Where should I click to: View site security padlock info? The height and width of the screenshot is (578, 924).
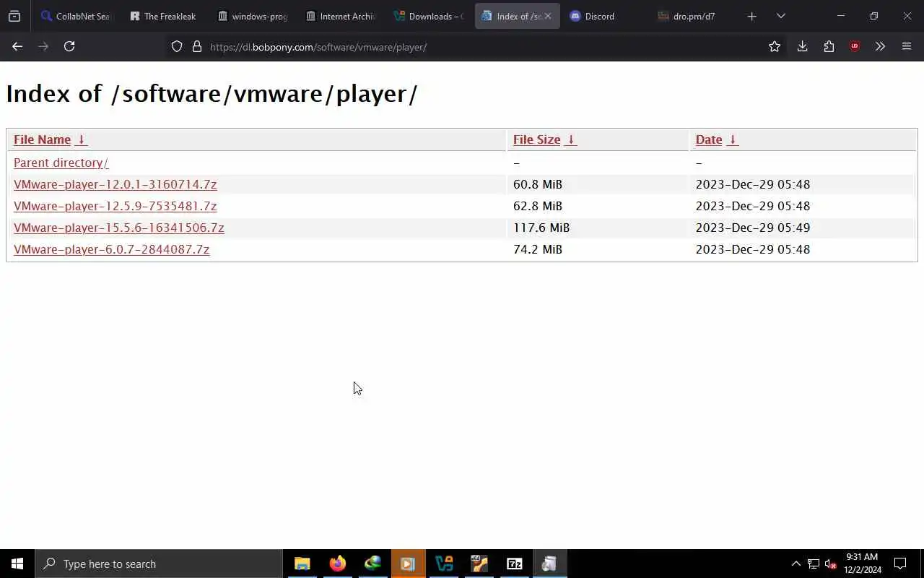click(196, 46)
